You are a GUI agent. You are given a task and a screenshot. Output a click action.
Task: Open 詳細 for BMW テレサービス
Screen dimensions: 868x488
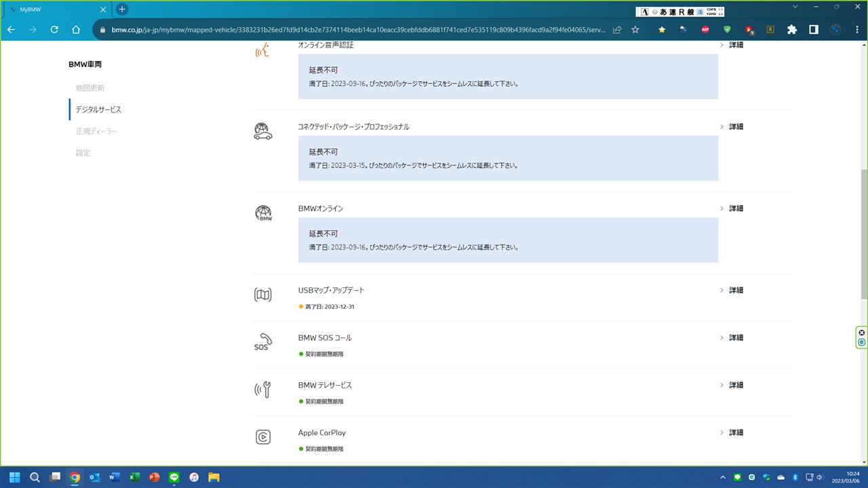pos(732,385)
